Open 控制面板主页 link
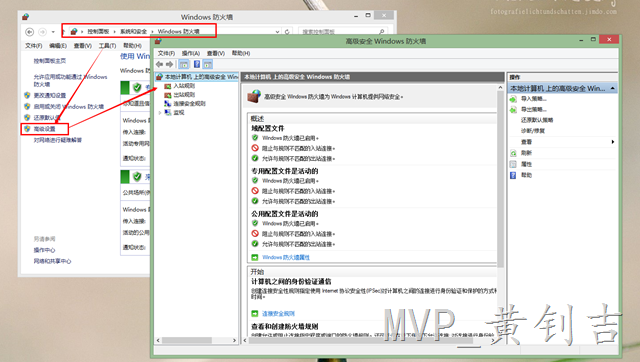The image size is (640, 362). [x=50, y=61]
